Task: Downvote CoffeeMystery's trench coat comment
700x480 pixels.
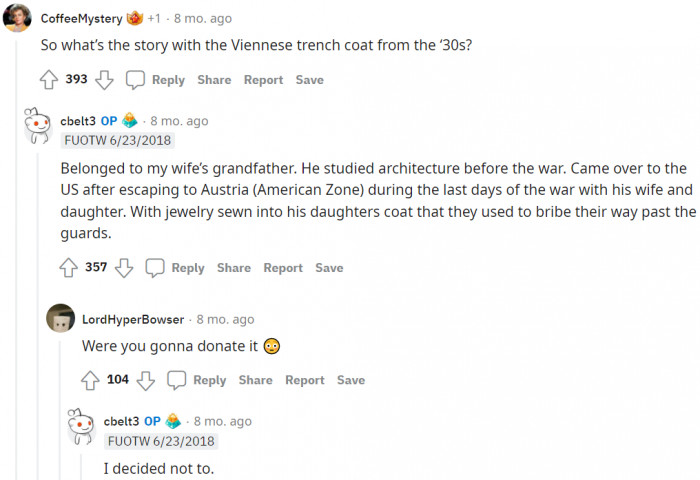Action: coord(104,80)
